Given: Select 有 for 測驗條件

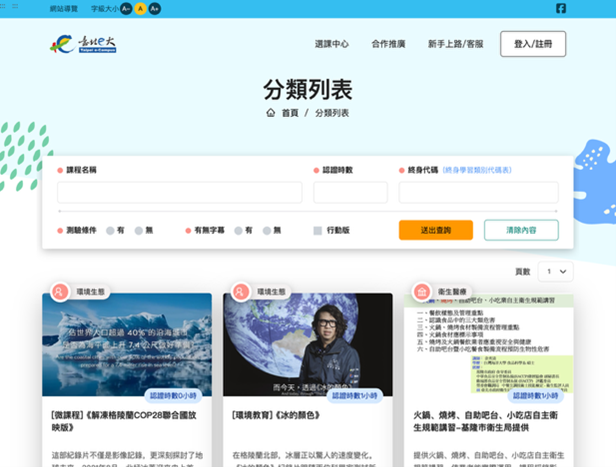Looking at the screenshot, I should (110, 231).
